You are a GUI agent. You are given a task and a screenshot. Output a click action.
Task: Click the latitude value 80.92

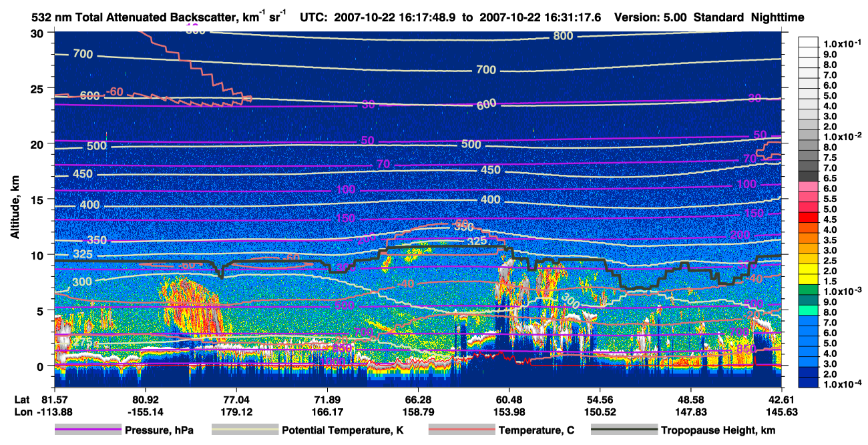pyautogui.click(x=145, y=399)
